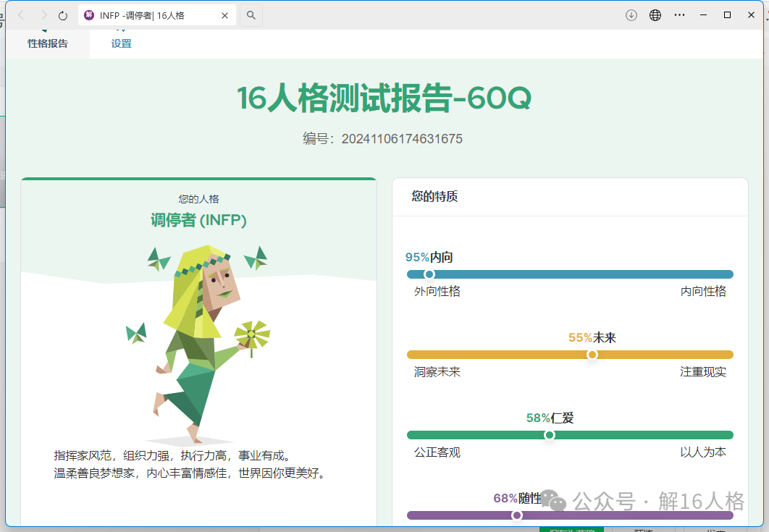Click the purple site favicon on the tab

pyautogui.click(x=89, y=15)
